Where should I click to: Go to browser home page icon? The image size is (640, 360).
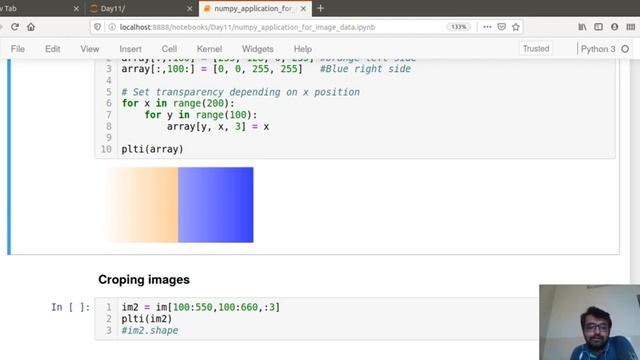click(31, 27)
